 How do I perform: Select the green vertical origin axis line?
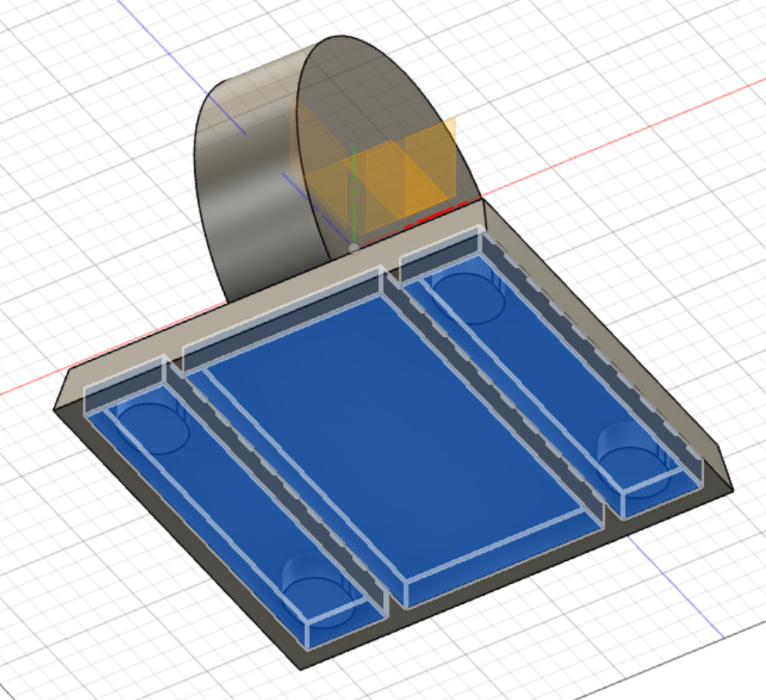(x=354, y=195)
